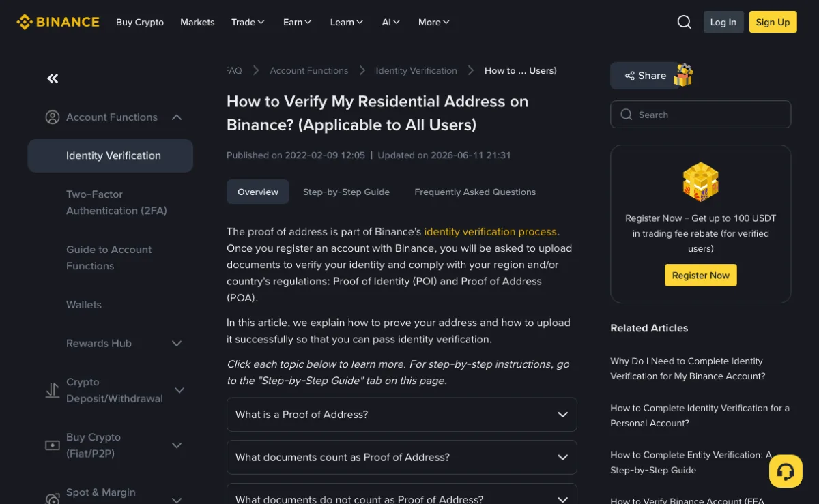This screenshot has width=819, height=504.
Task: Select the Overview tab
Action: [x=258, y=192]
